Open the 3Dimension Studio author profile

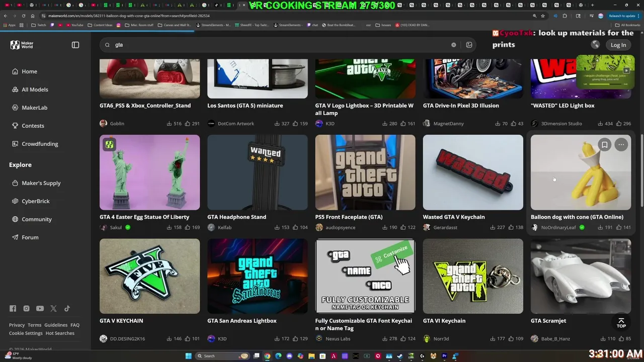tap(561, 124)
